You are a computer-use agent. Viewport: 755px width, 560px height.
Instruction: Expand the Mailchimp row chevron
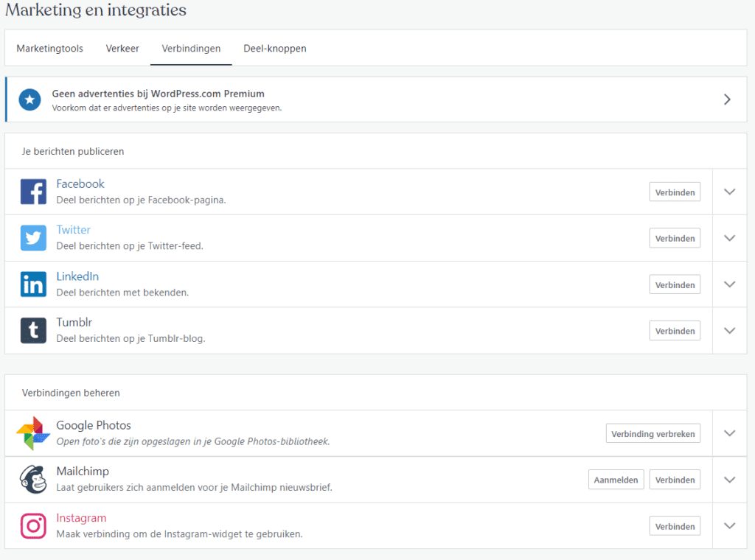pos(729,479)
